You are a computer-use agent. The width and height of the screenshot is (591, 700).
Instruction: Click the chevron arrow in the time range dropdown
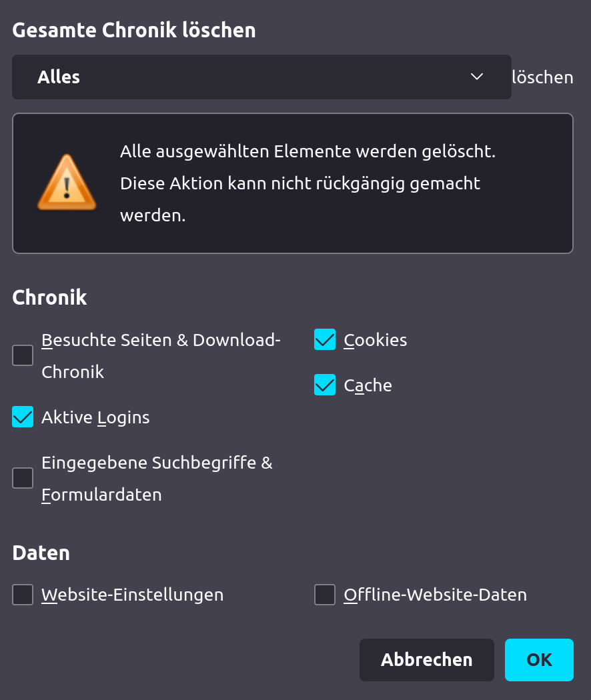point(477,77)
